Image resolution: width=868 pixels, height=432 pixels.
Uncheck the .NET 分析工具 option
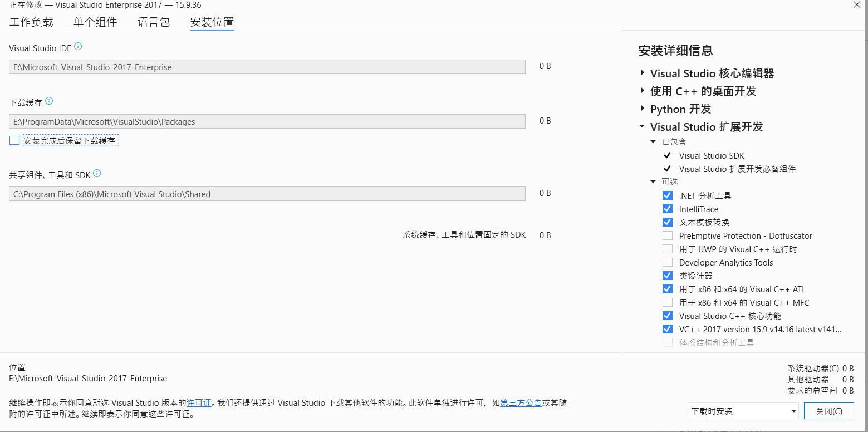coord(668,195)
